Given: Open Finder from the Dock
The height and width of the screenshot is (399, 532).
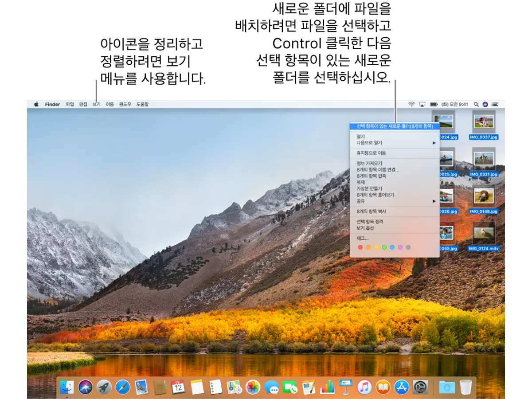Looking at the screenshot, I should click(67, 387).
